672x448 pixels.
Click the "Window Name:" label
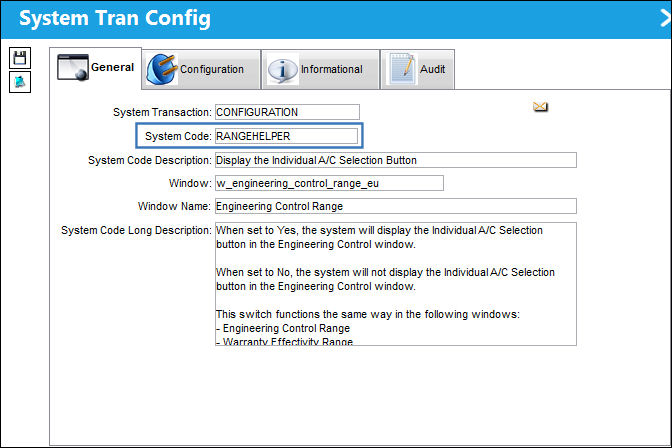tap(174, 206)
